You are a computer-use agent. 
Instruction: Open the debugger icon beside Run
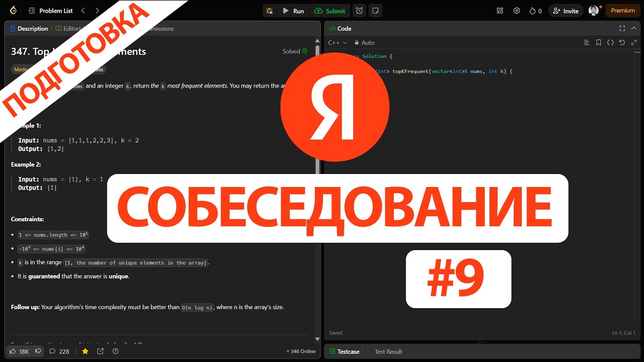coord(270,11)
